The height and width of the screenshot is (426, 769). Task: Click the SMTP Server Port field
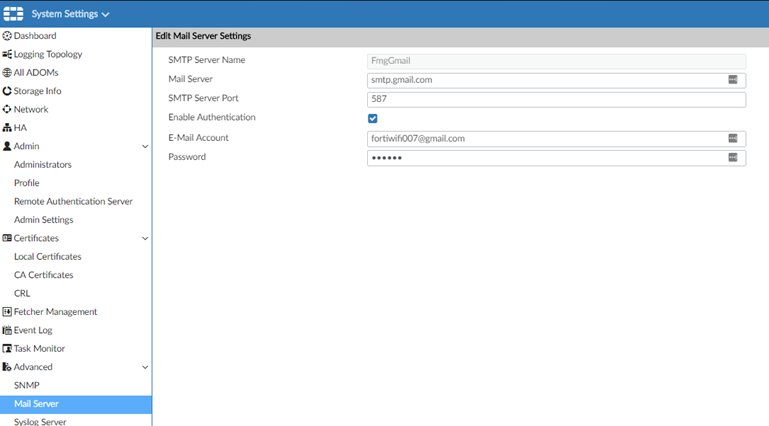556,99
